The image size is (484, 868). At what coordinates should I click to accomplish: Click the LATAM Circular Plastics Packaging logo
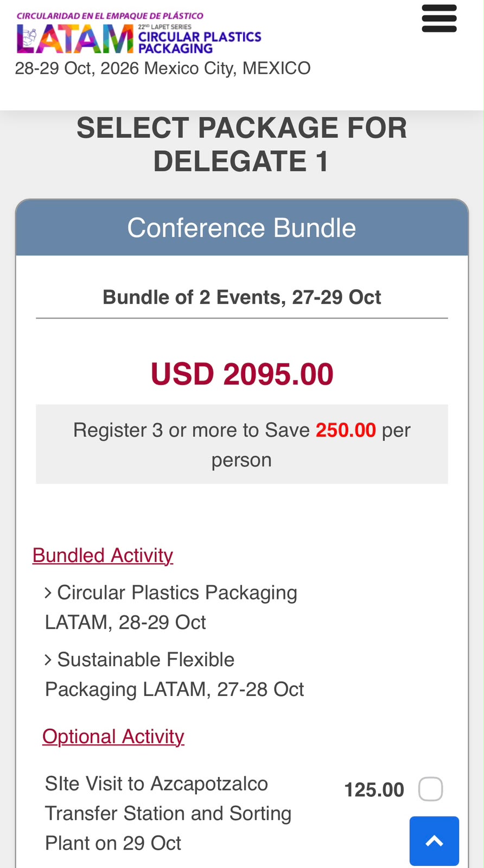139,33
